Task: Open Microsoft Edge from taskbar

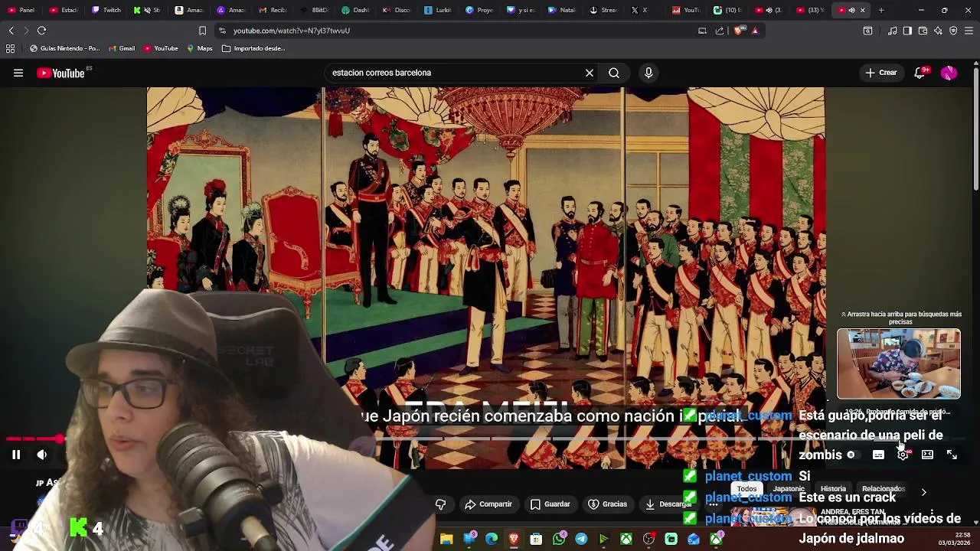Action: coord(492,540)
